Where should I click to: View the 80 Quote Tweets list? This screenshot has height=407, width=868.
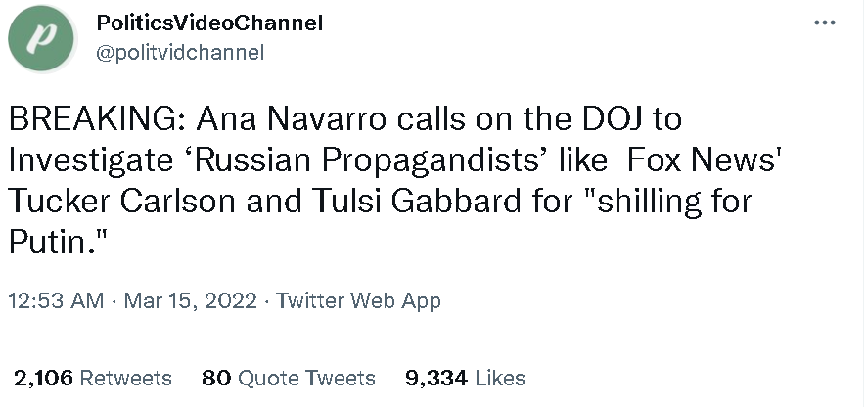pos(288,378)
